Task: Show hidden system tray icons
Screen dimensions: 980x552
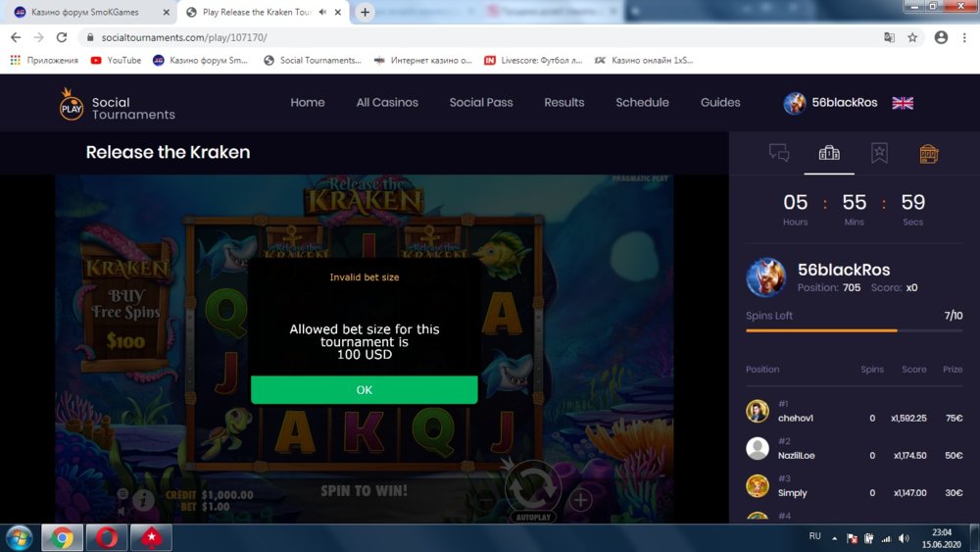Action: pos(834,537)
